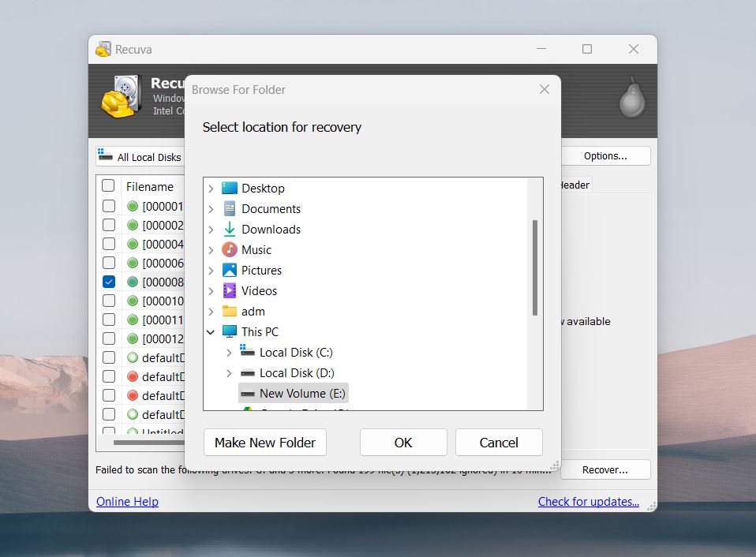This screenshot has width=756, height=557.
Task: Uncheck the checked [000008 file checkbox
Action: point(109,282)
